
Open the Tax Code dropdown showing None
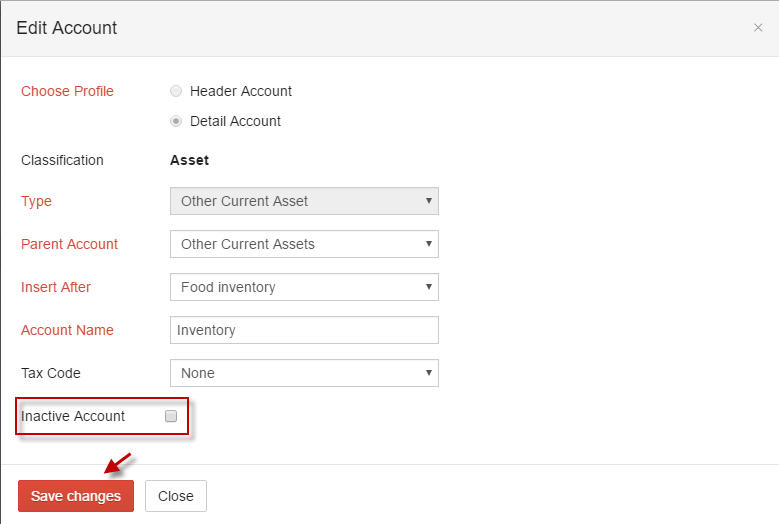pyautogui.click(x=304, y=373)
